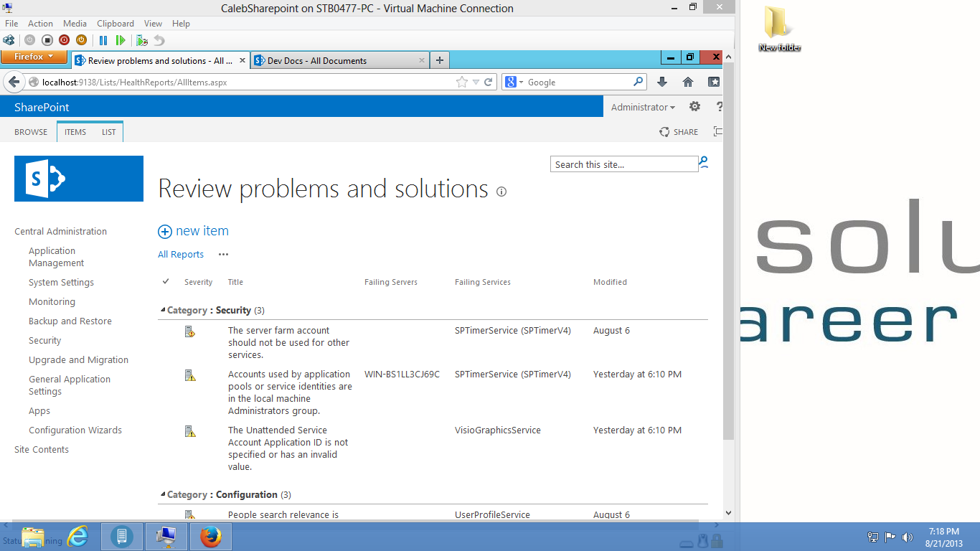Sort the list by the Severity column header
This screenshot has height=551, width=980.
click(198, 282)
